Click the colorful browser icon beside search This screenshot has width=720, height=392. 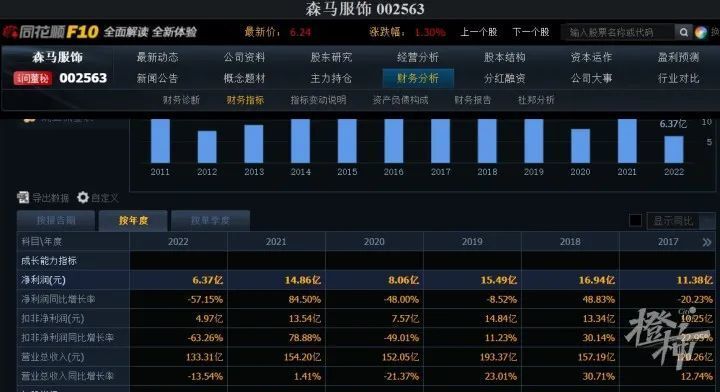pos(701,32)
